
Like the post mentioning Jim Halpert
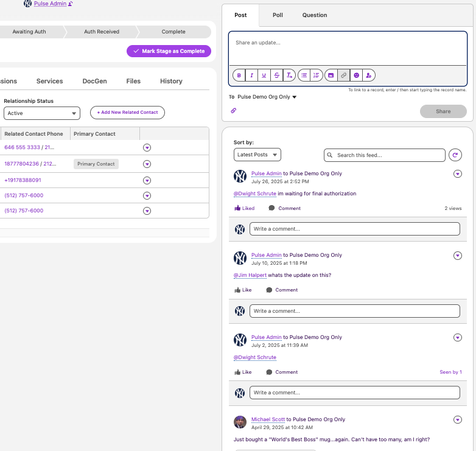tap(243, 290)
